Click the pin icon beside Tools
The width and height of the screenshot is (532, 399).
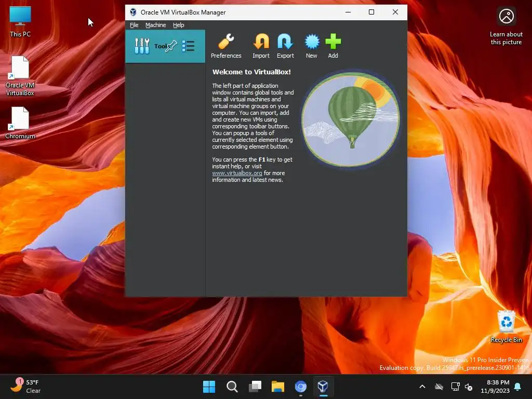coord(171,46)
